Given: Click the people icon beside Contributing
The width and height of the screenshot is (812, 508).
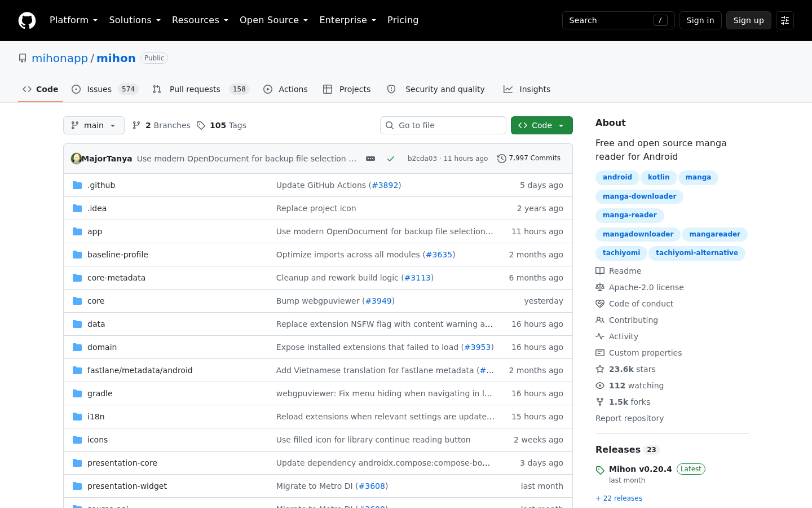Looking at the screenshot, I should point(600,320).
